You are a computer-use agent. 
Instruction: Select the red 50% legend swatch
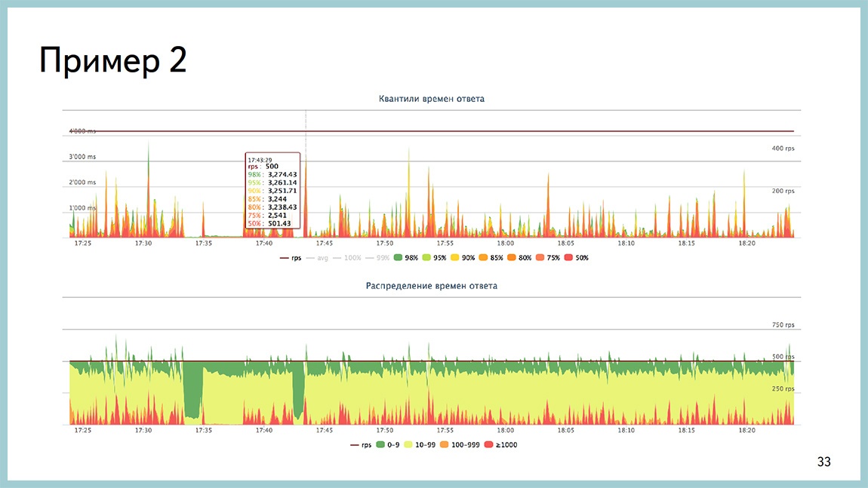566,257
